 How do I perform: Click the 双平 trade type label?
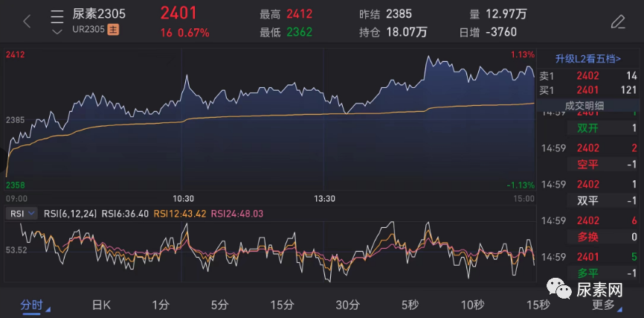coord(587,201)
